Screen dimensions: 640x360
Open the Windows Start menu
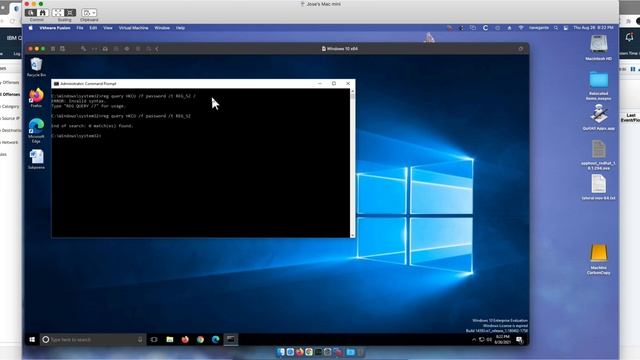click(32, 340)
